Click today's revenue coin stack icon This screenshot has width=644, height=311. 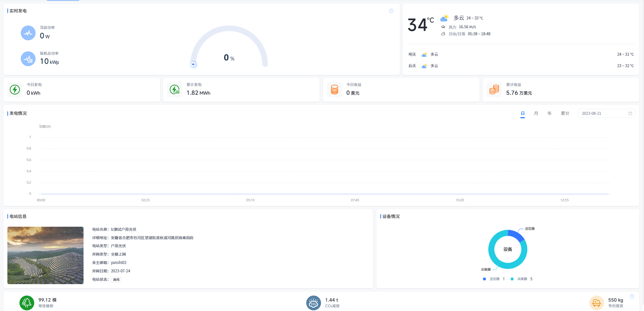click(x=334, y=90)
